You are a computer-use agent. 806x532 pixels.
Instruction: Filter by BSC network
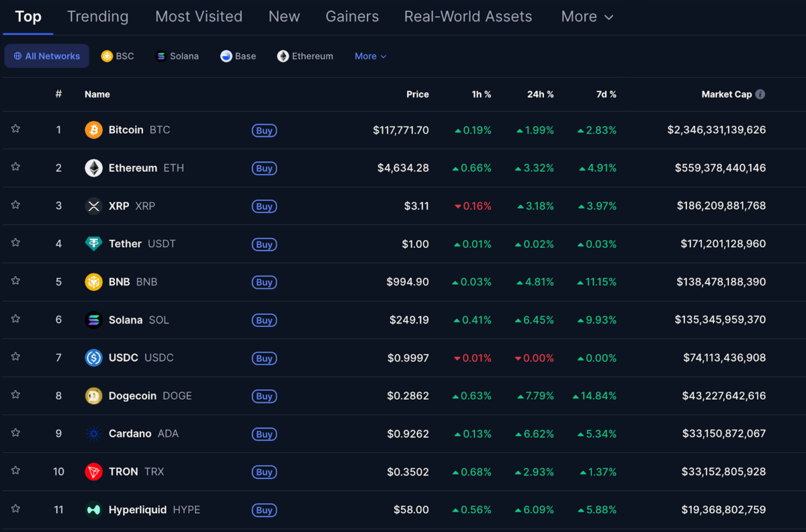click(118, 56)
